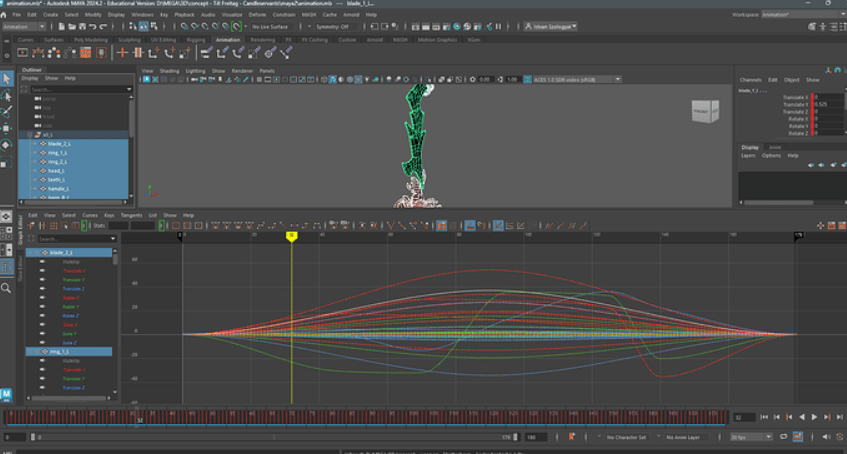Switch to the Rigging shelf tab

pos(196,40)
